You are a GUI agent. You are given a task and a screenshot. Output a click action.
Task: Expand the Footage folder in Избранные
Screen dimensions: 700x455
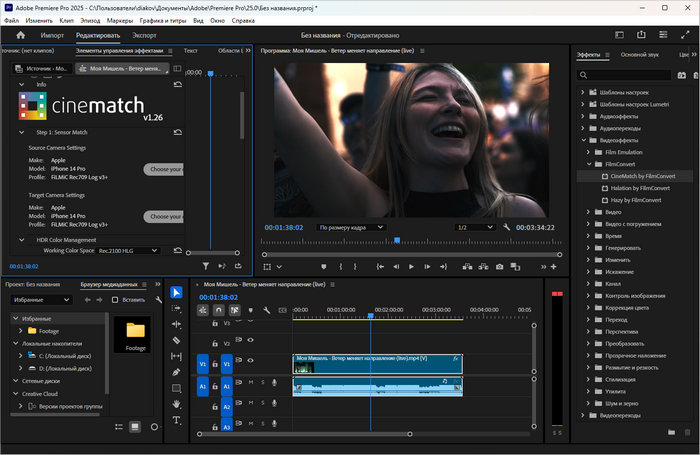[x=19, y=330]
